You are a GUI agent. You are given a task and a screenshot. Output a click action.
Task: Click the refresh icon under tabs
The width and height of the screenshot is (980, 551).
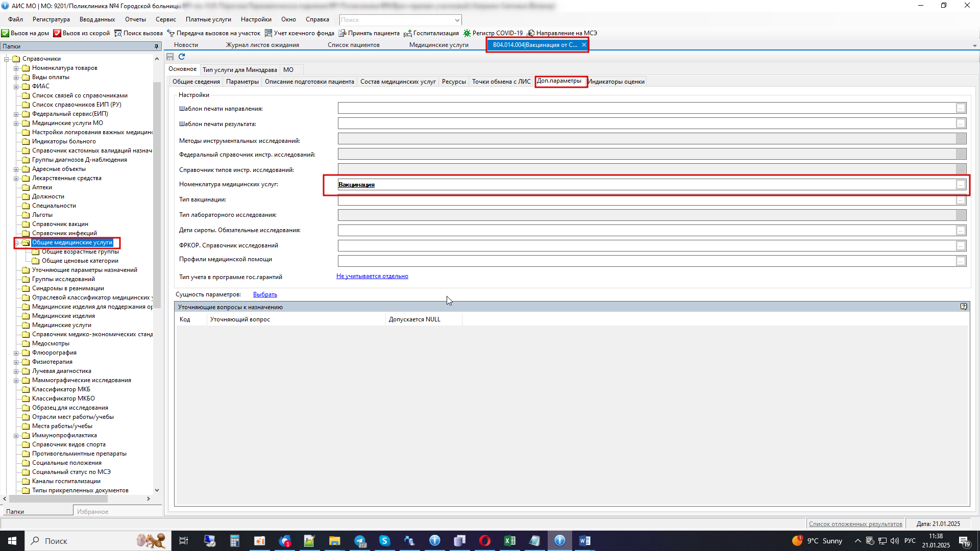(182, 57)
